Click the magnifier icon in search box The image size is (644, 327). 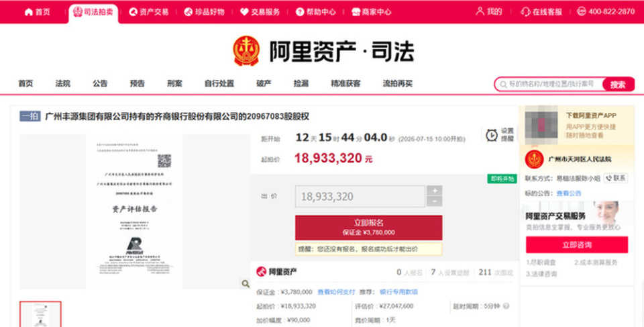503,85
